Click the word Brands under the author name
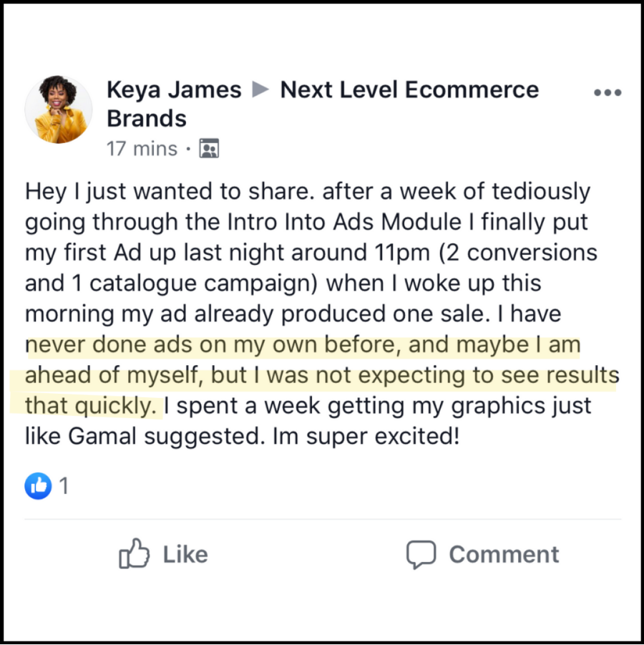This screenshot has height=645, width=644. point(147,118)
